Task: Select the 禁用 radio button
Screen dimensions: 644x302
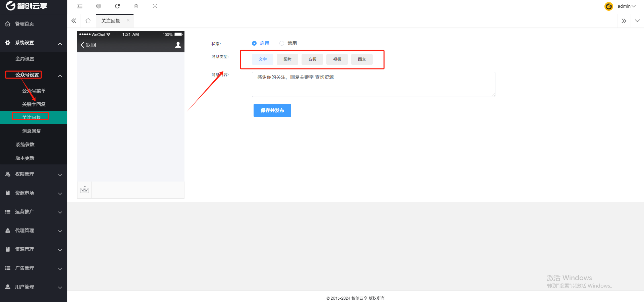Action: click(x=282, y=43)
